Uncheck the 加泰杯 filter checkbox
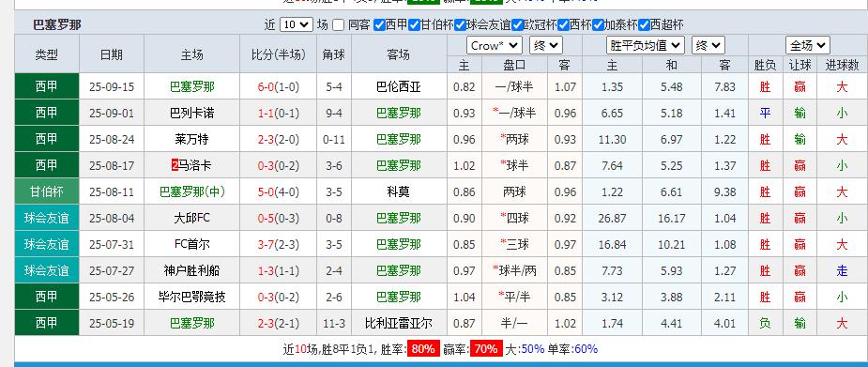868x367 pixels. click(x=598, y=25)
